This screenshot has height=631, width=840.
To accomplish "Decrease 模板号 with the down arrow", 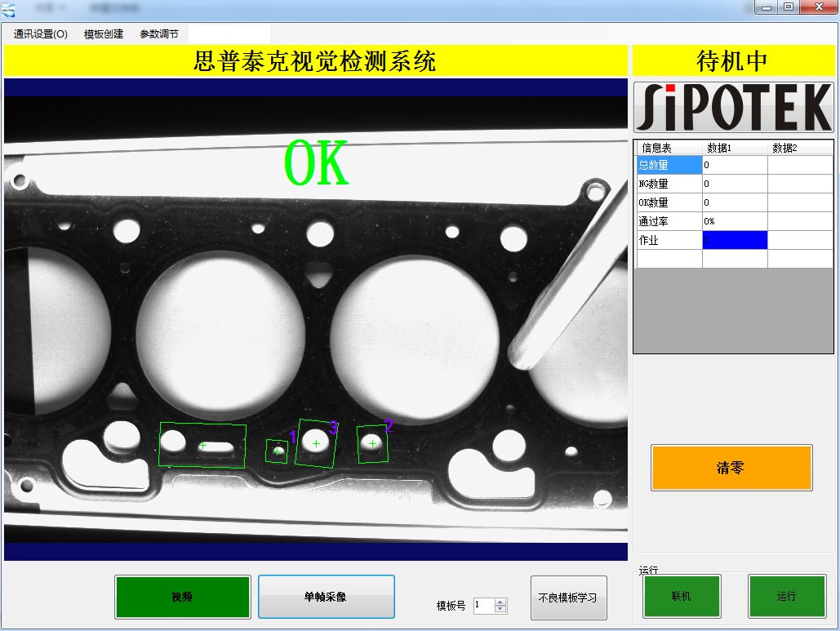I will click(x=501, y=609).
